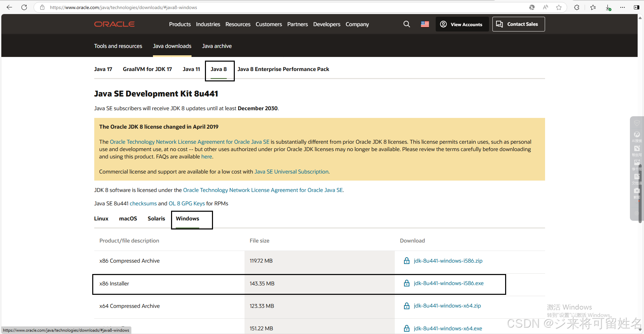This screenshot has width=644, height=334.
Task: Open Downloads icon in toolbar
Action: [x=608, y=7]
